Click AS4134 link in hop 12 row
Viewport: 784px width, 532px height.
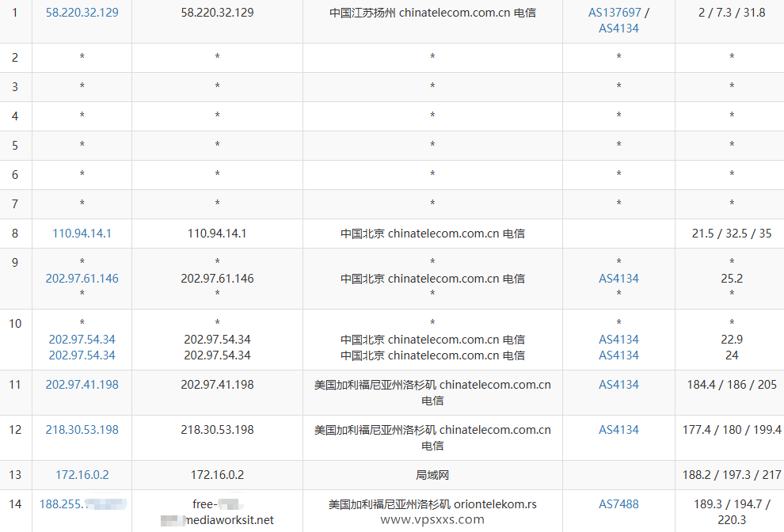tap(618, 430)
